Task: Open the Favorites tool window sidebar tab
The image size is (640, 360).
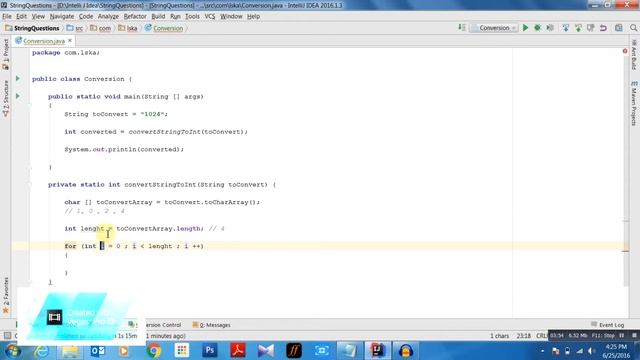Action: (6, 295)
